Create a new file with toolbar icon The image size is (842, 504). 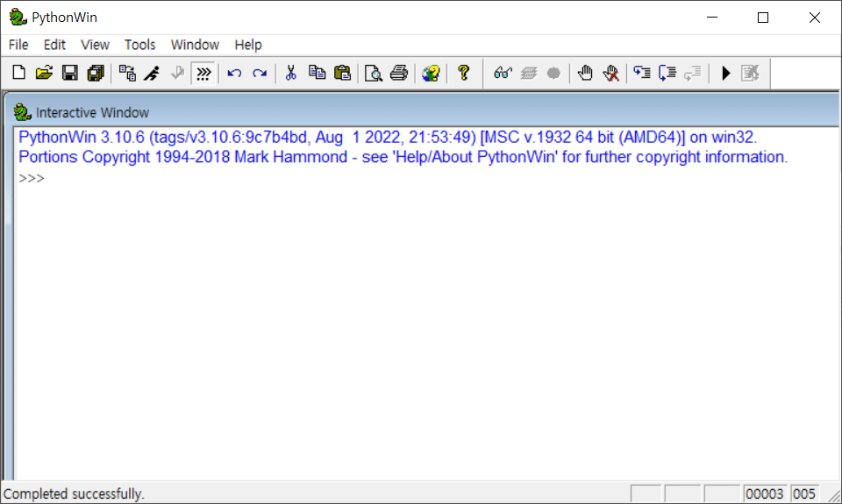(18, 73)
